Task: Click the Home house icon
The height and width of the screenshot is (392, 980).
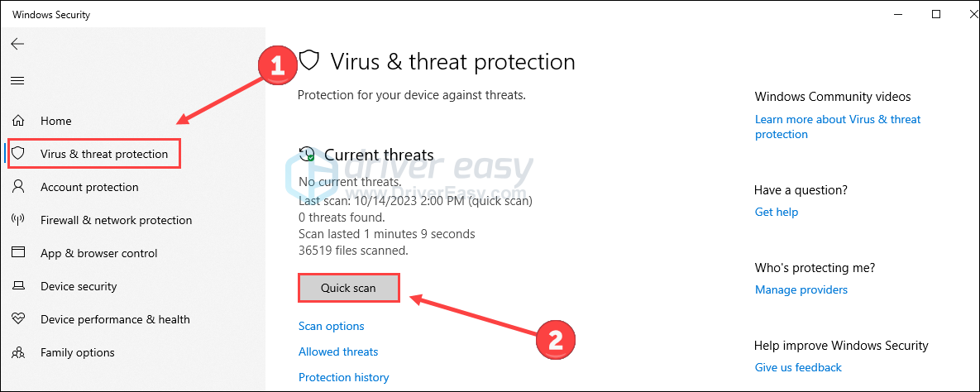Action: (x=19, y=121)
